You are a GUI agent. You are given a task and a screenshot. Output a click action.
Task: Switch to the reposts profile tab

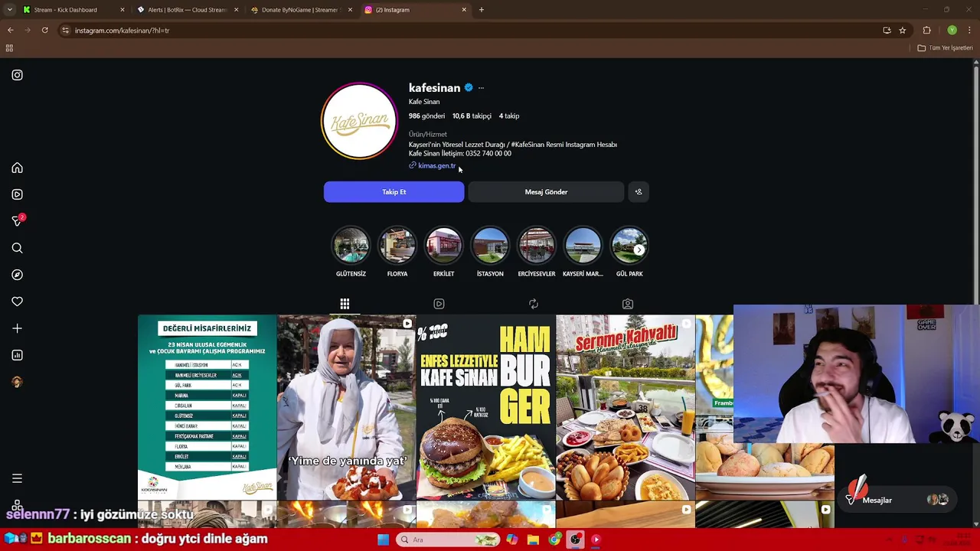[x=534, y=304]
